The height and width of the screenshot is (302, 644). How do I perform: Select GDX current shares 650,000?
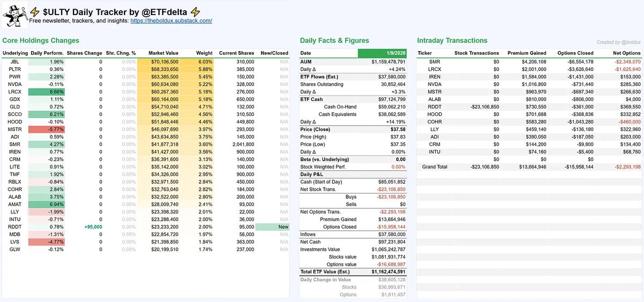pyautogui.click(x=245, y=100)
